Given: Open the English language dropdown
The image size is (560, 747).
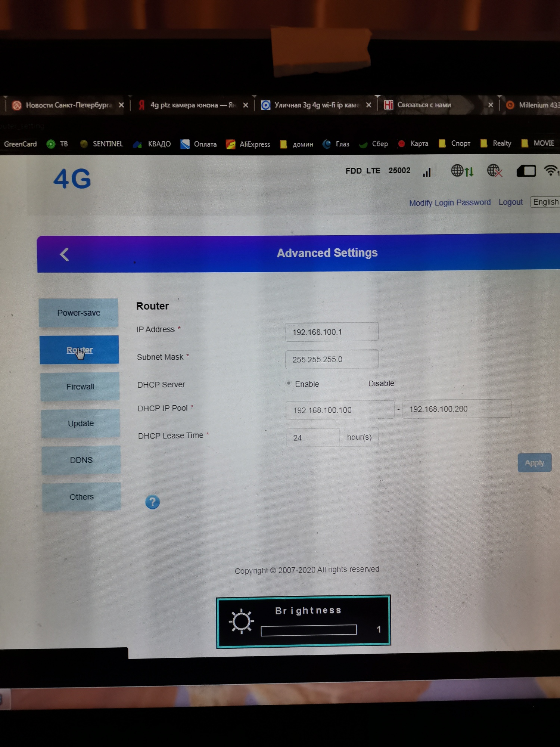Looking at the screenshot, I should [545, 202].
